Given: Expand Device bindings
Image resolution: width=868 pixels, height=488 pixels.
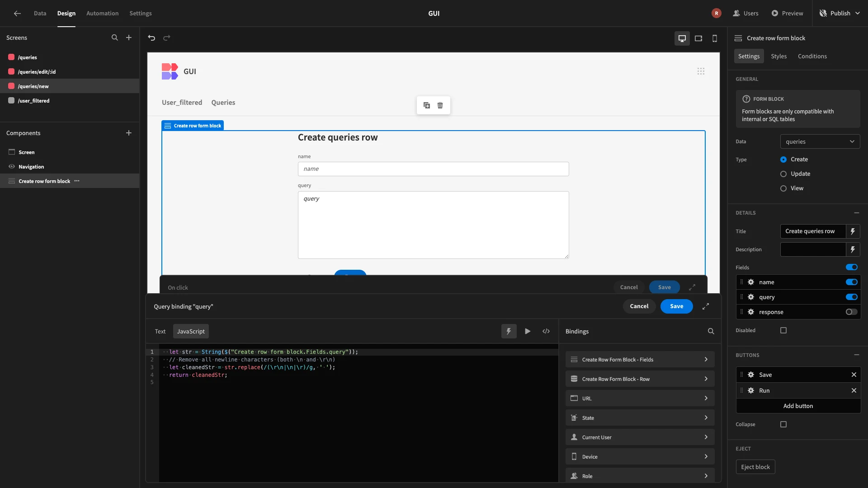Looking at the screenshot, I should tap(640, 457).
